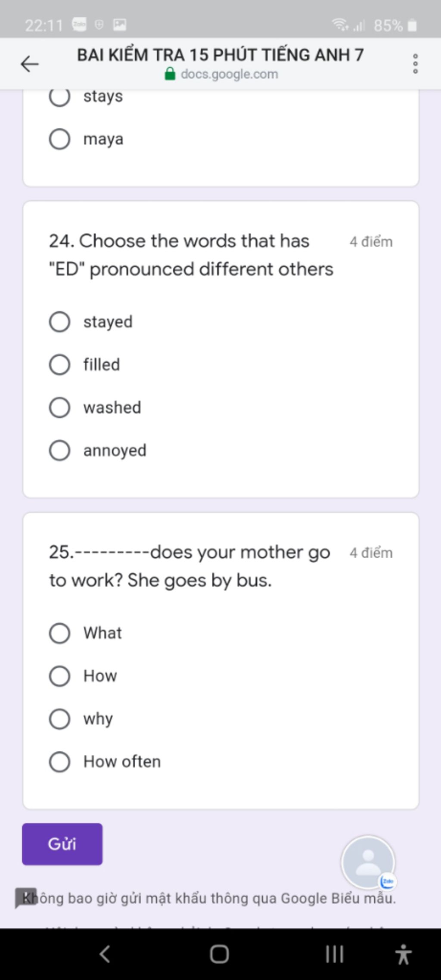
Task: Tap the Android back navigation button
Action: pyautogui.click(x=105, y=954)
